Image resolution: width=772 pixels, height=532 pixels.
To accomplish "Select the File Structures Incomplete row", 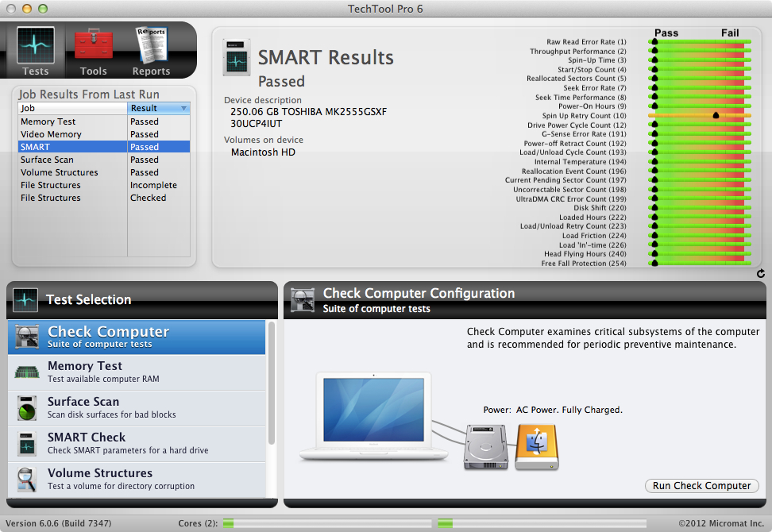I will [104, 185].
